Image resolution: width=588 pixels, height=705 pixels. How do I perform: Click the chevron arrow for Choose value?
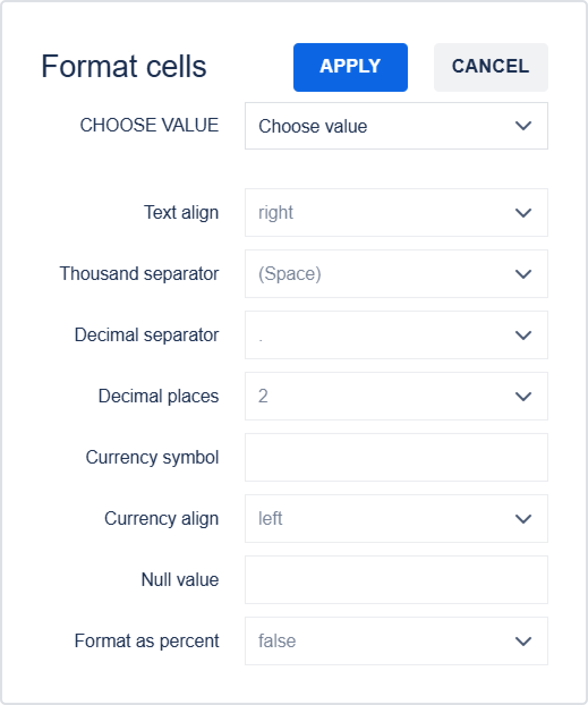[523, 126]
